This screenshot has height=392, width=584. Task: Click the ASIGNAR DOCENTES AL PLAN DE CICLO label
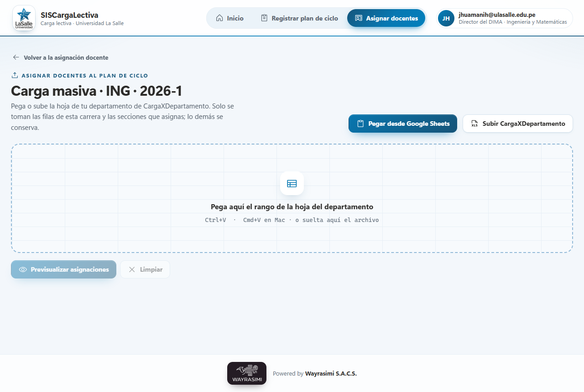(85, 76)
